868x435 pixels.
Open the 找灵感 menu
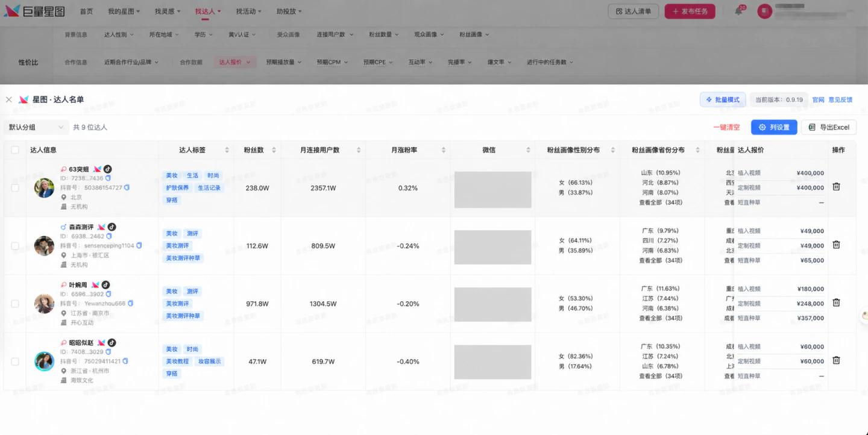[168, 11]
